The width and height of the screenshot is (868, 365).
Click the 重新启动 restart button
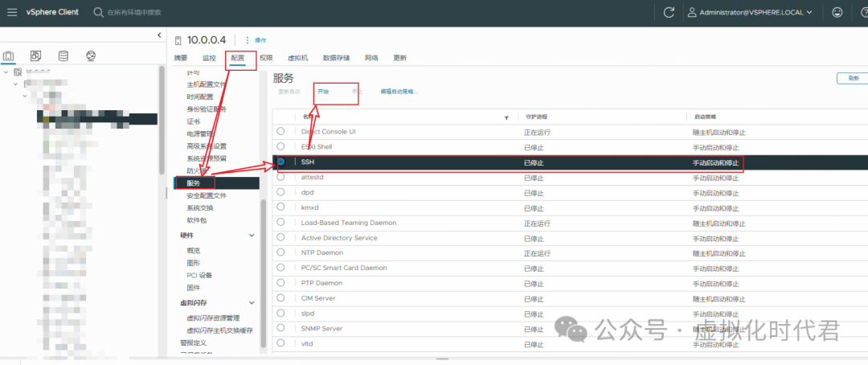[x=289, y=92]
